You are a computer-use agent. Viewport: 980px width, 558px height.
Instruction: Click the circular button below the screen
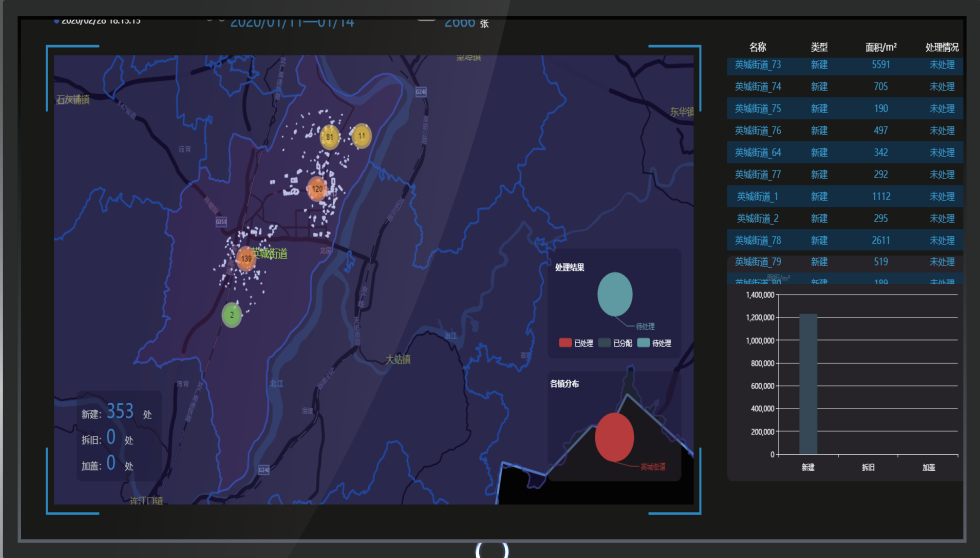[x=491, y=549]
